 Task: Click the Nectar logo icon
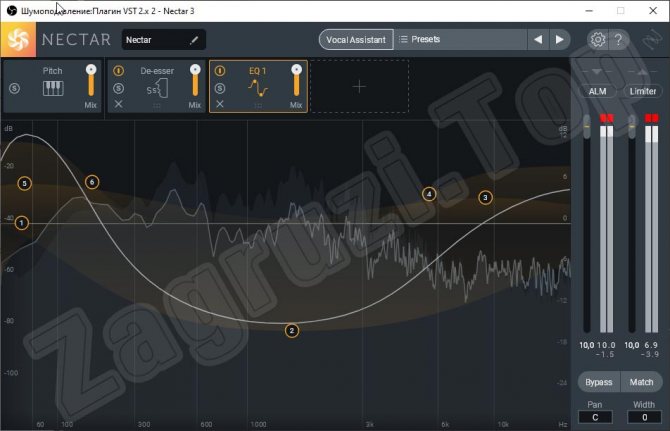click(18, 40)
